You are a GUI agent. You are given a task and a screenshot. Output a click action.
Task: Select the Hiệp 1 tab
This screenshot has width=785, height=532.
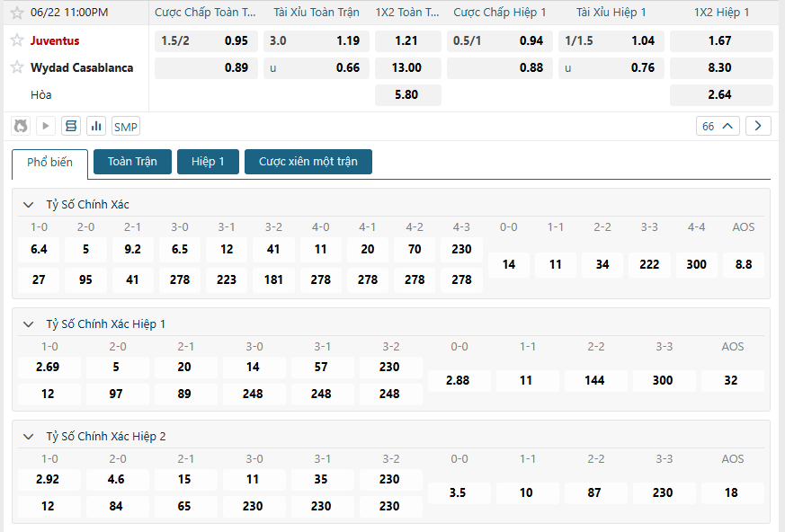(x=208, y=162)
